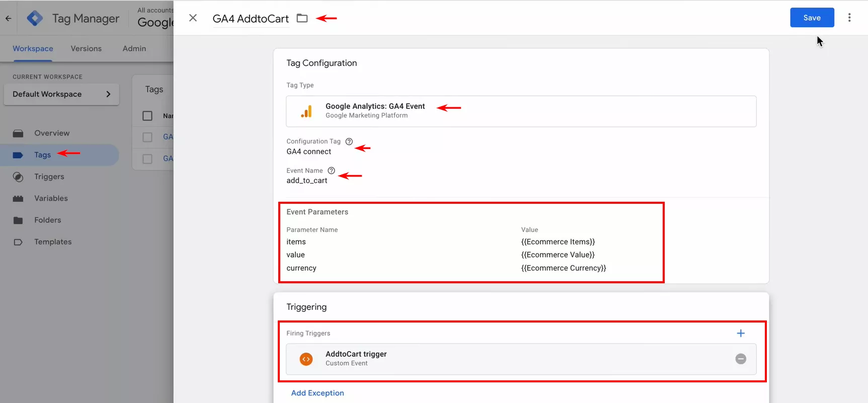The height and width of the screenshot is (403, 868).
Task: Click the value parameter name
Action: pos(295,255)
